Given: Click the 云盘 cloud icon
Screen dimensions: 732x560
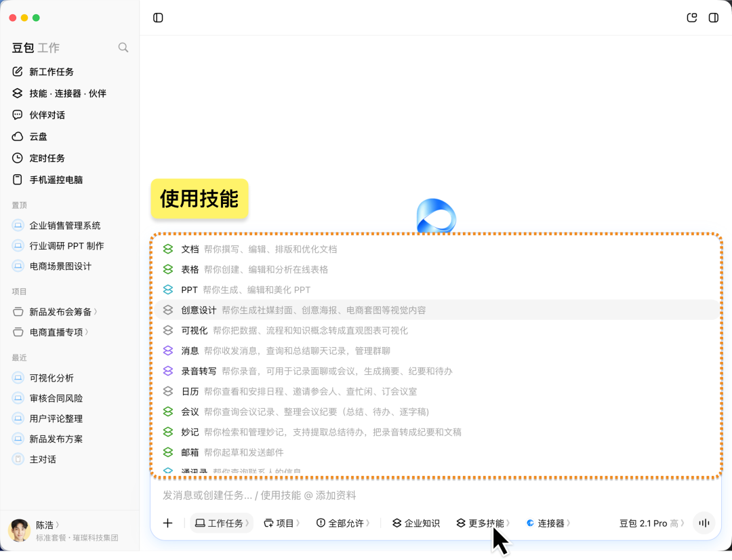Looking at the screenshot, I should click(17, 136).
